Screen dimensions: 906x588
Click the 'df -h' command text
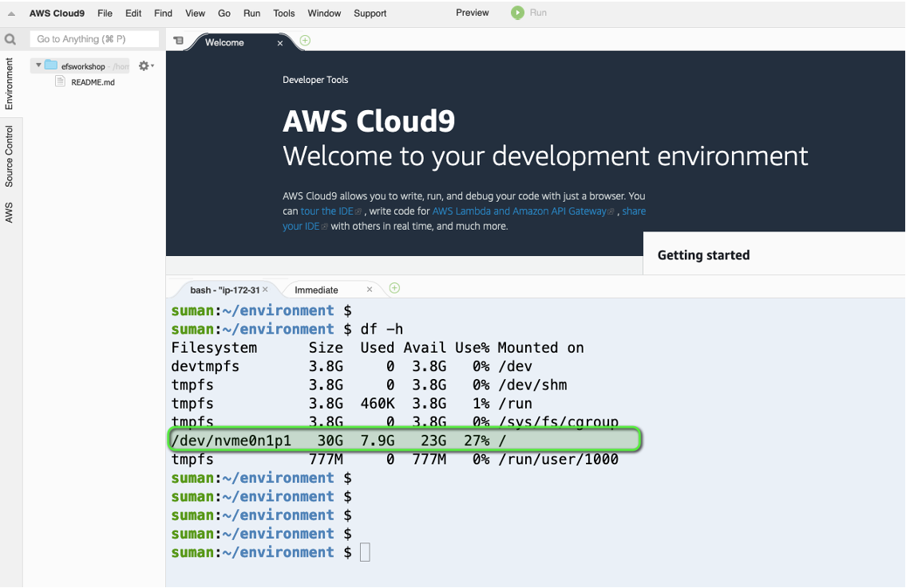point(382,330)
